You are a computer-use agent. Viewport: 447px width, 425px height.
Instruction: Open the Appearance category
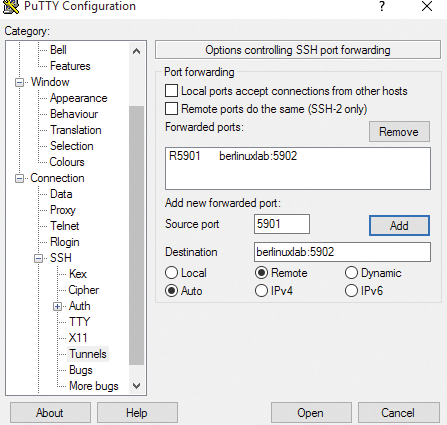[x=79, y=98]
